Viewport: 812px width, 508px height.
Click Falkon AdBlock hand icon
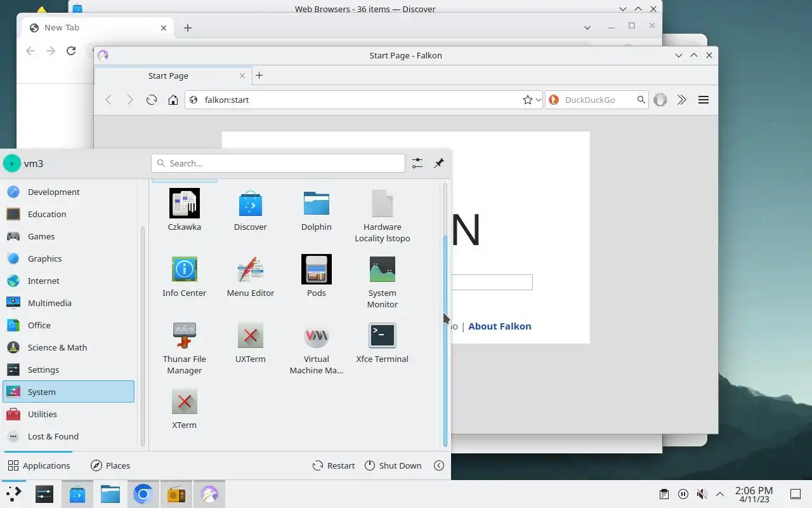[660, 100]
